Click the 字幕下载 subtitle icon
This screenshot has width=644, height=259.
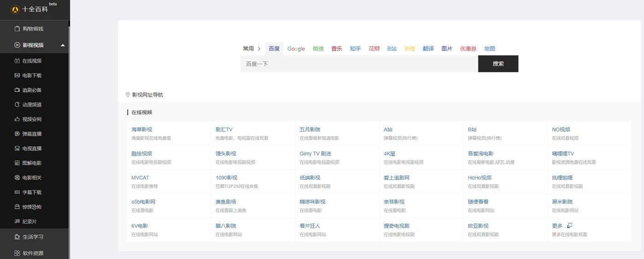[17, 192]
